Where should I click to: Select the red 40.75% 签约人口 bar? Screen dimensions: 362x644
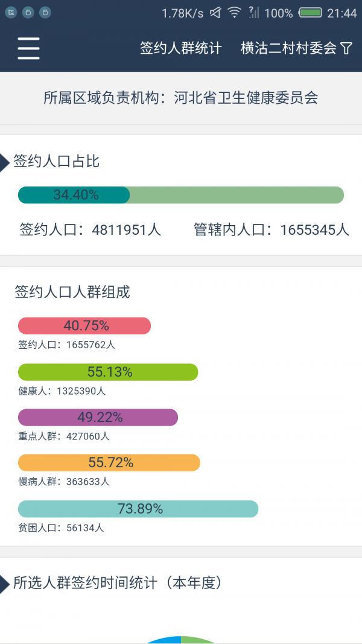(x=84, y=326)
